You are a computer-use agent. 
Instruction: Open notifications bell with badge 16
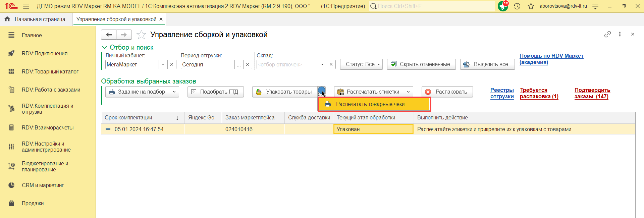(503, 6)
